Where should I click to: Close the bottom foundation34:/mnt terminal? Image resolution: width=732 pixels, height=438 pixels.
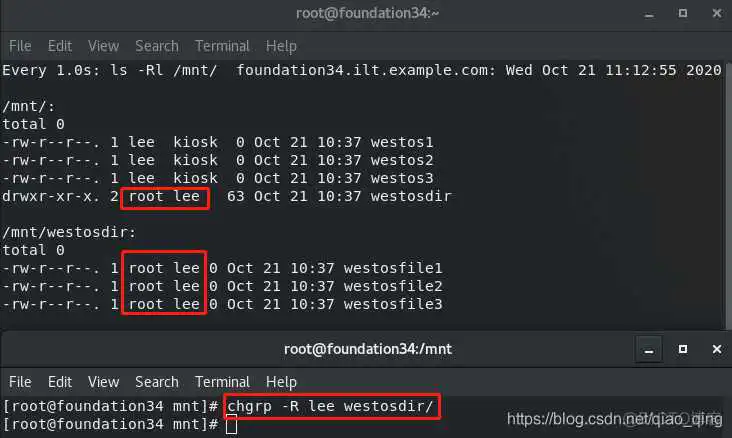point(717,349)
